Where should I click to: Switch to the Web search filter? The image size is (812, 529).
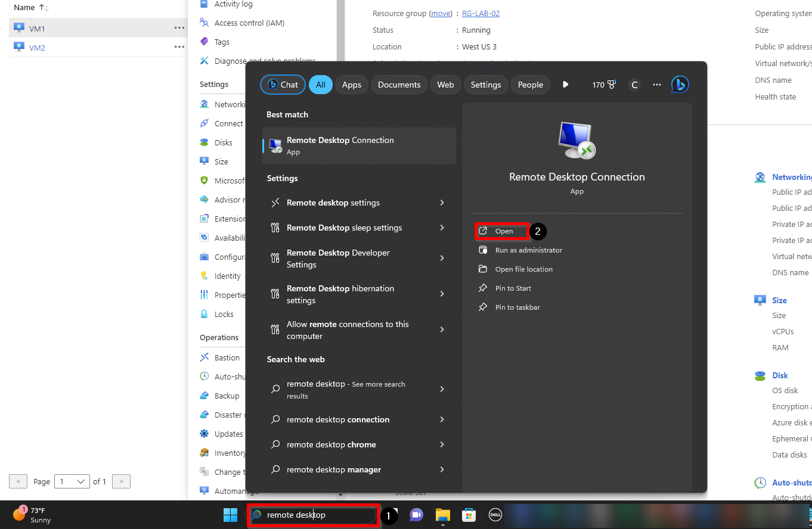coord(445,85)
